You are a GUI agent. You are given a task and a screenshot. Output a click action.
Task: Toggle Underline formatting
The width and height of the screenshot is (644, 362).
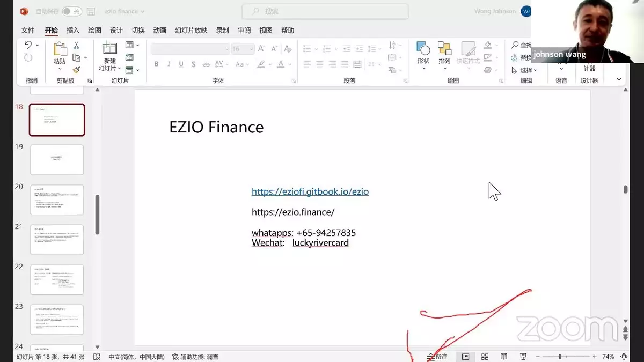click(x=181, y=64)
